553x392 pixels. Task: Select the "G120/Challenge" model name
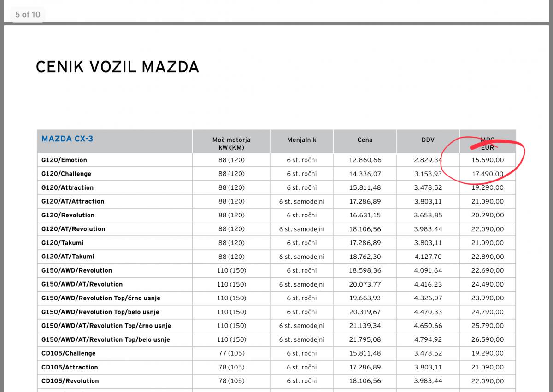pos(66,174)
